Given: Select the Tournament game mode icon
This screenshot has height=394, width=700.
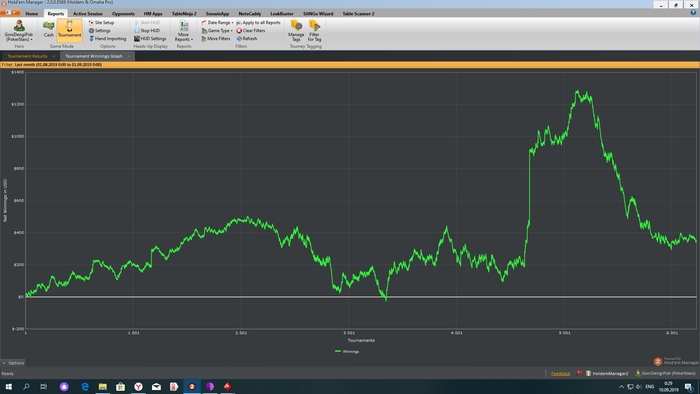Looking at the screenshot, I should (70, 30).
